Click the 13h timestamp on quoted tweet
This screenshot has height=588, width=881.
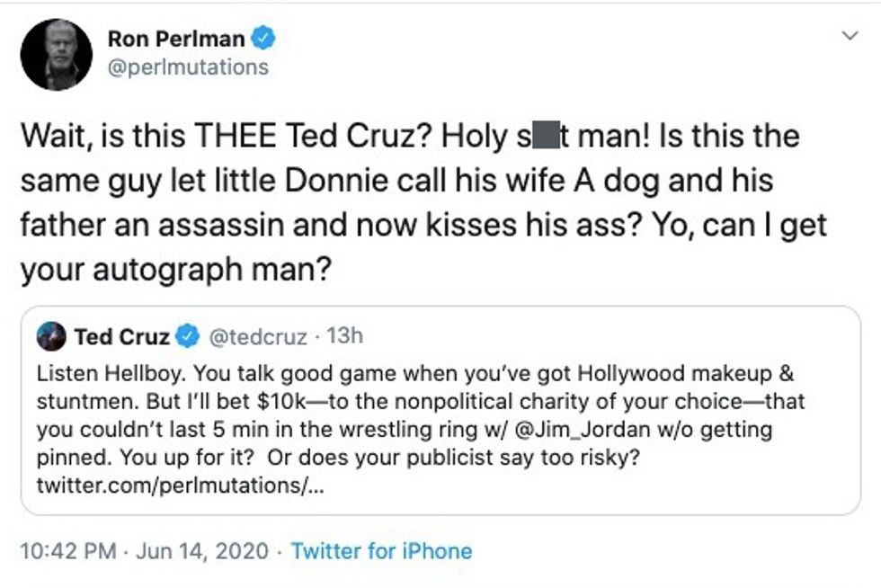(x=345, y=337)
